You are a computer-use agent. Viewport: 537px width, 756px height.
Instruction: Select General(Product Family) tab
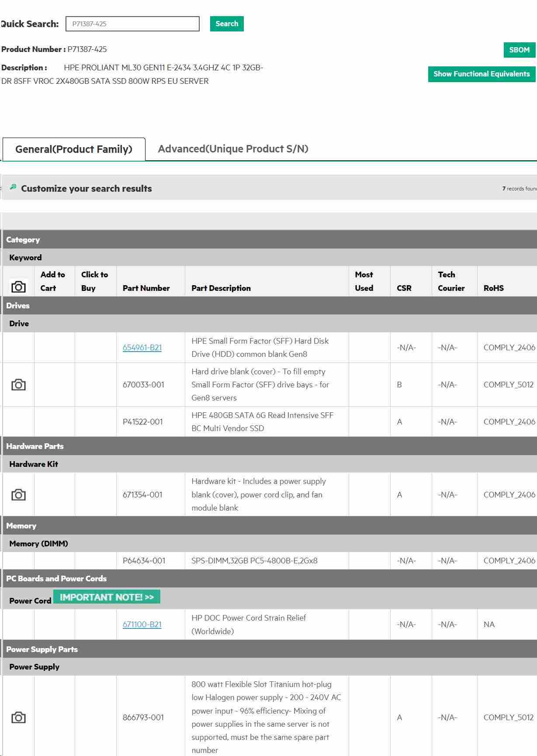(74, 149)
